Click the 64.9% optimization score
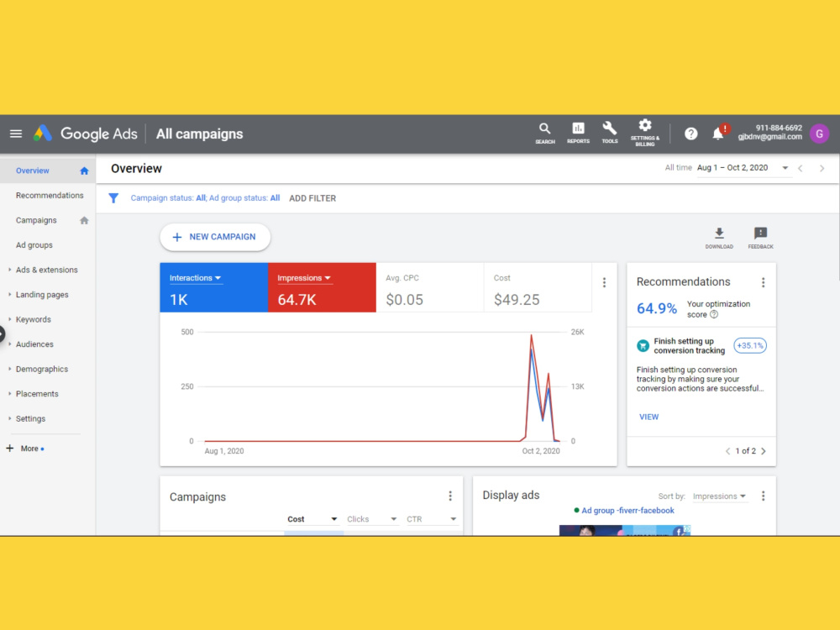Viewport: 840px width, 630px height. [657, 308]
